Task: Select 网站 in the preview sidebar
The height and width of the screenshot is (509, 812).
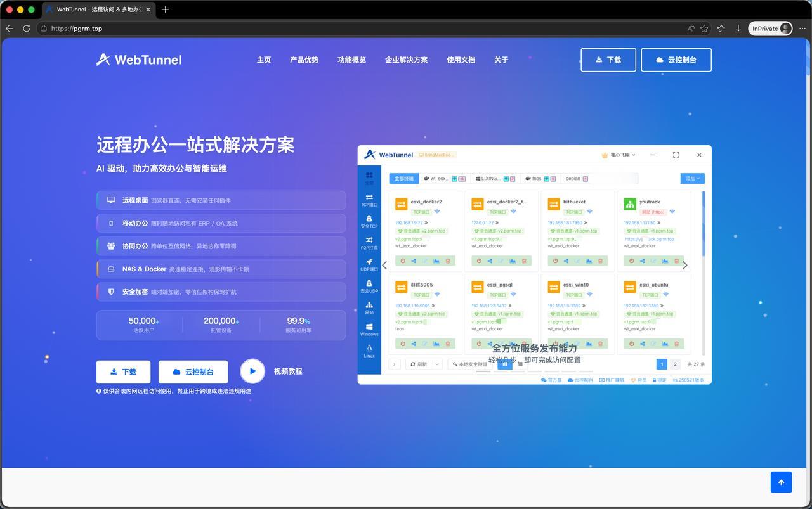Action: pyautogui.click(x=369, y=308)
